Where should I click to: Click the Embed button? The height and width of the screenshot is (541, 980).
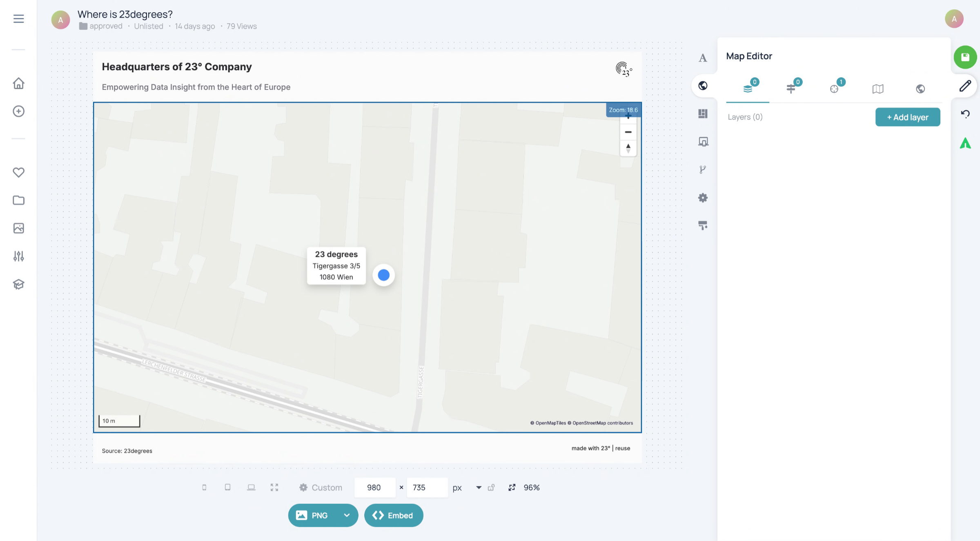pos(394,515)
